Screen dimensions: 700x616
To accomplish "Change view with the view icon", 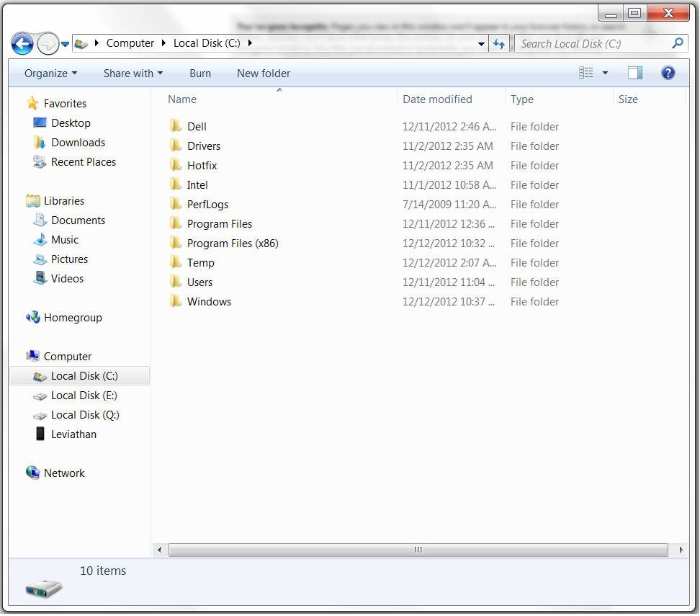I will 586,73.
